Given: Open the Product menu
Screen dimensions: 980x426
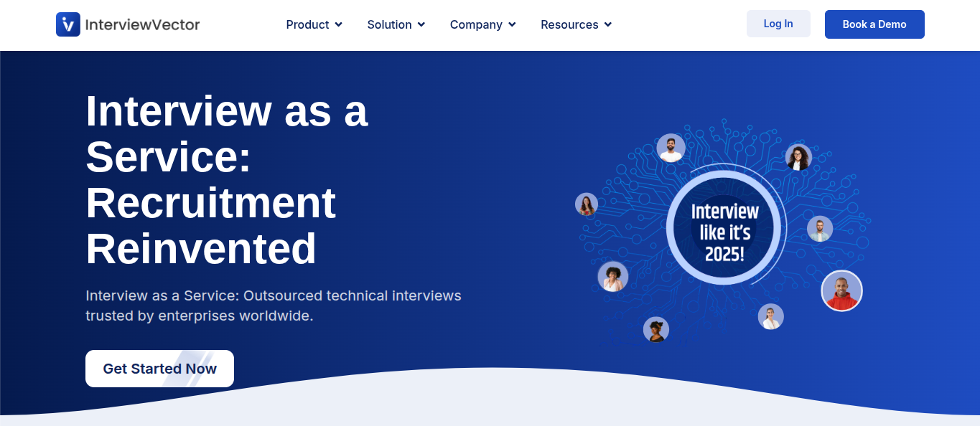Looking at the screenshot, I should 314,24.
